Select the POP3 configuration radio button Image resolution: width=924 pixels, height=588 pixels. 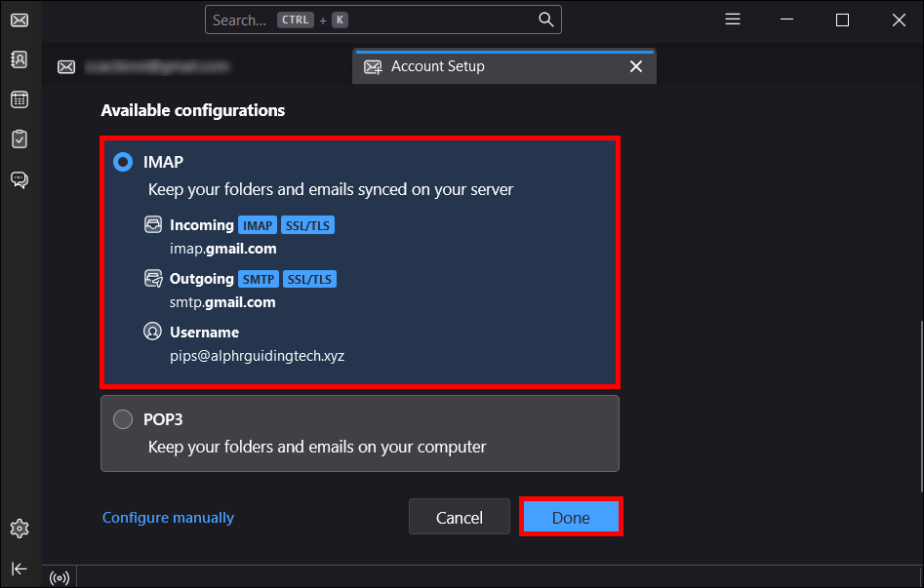coord(123,419)
